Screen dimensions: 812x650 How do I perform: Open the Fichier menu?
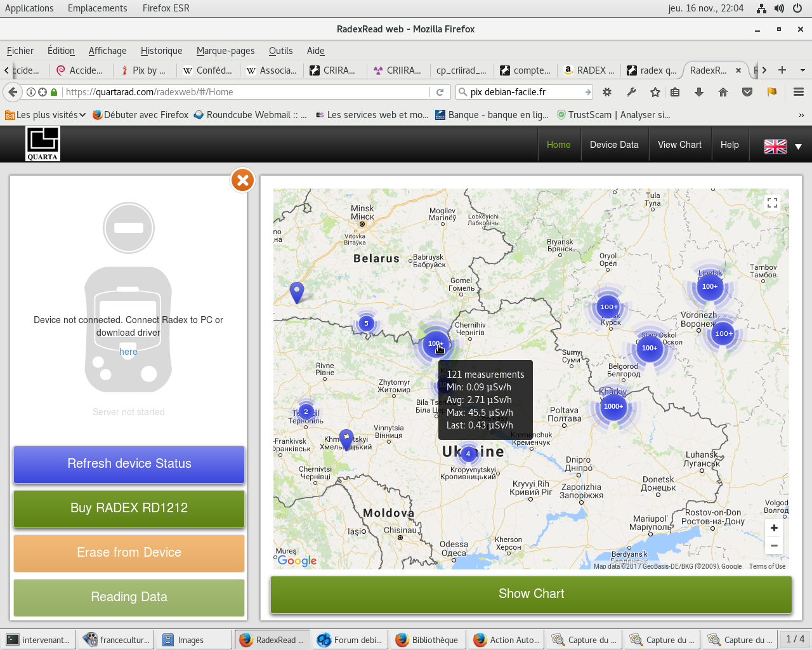20,51
